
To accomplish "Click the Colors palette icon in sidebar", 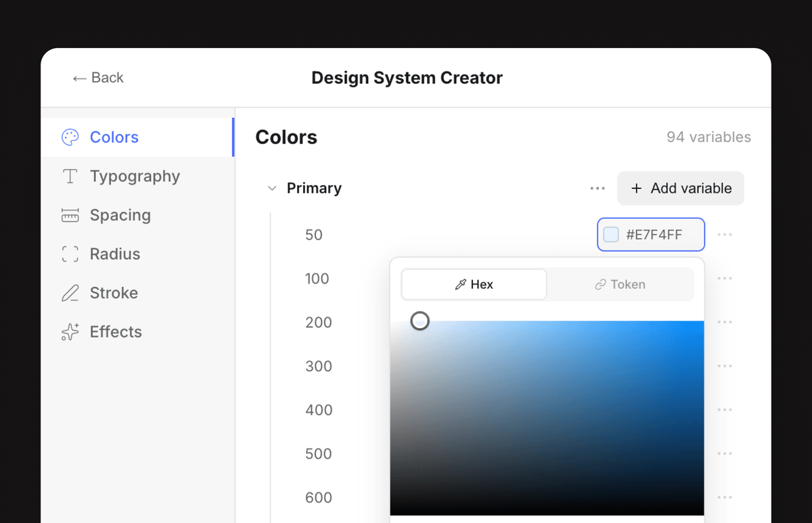I will (70, 137).
